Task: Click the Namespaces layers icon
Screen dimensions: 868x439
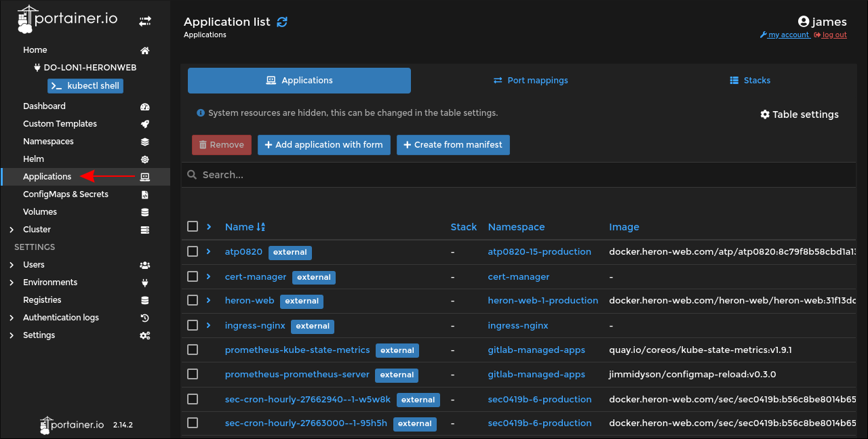Action: [x=144, y=142]
